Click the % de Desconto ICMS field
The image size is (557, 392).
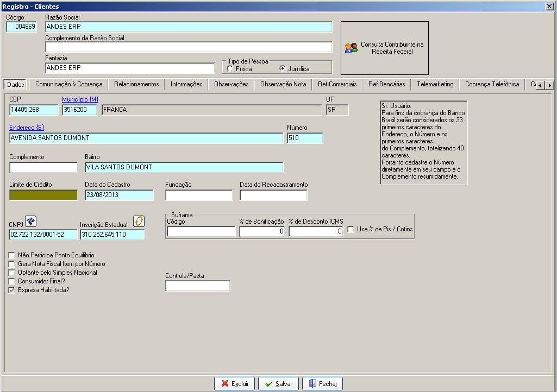coord(316,231)
